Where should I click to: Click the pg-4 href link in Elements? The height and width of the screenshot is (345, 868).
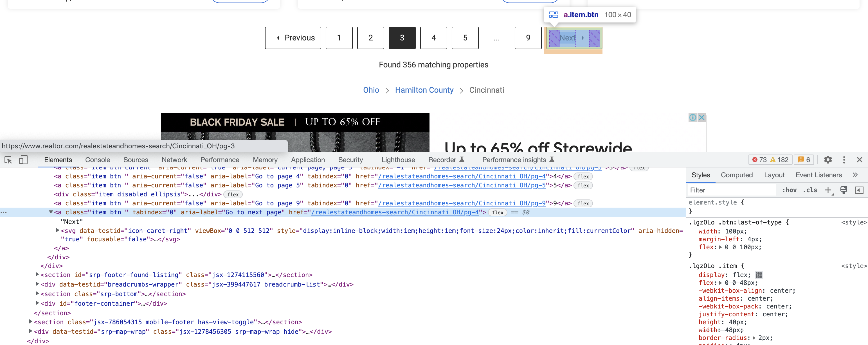394,212
